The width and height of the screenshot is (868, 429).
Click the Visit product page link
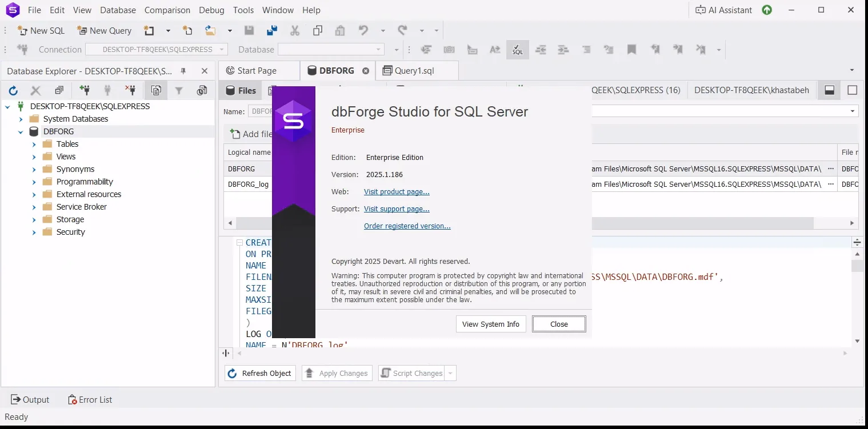click(x=397, y=192)
